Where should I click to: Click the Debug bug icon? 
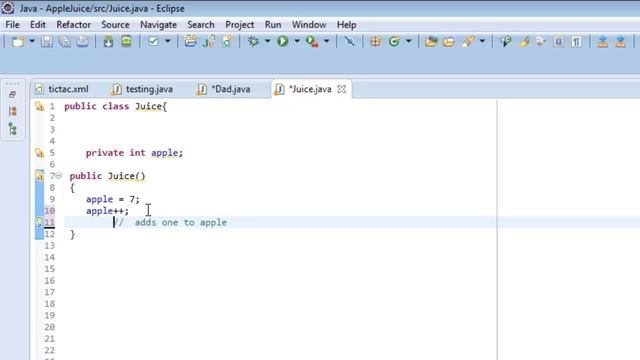coord(253,42)
